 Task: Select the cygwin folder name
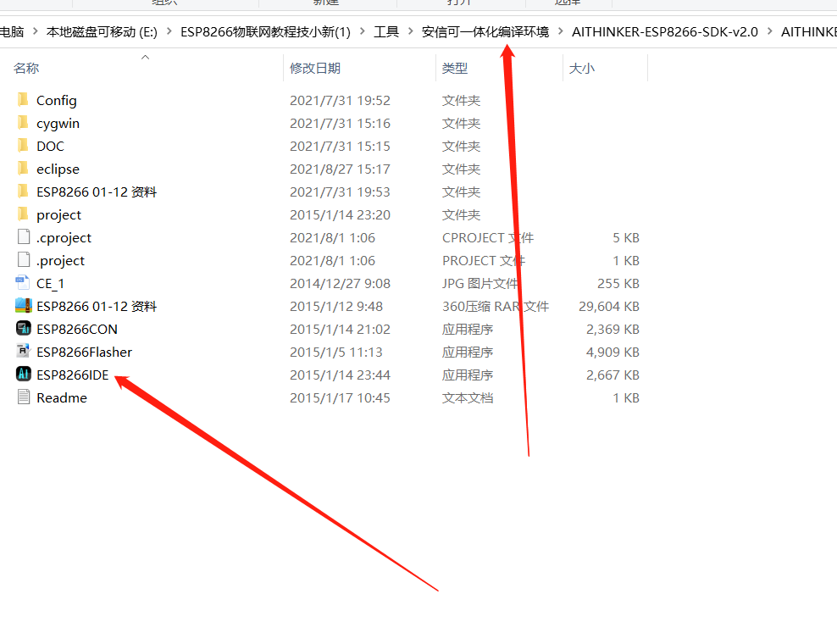[x=58, y=124]
